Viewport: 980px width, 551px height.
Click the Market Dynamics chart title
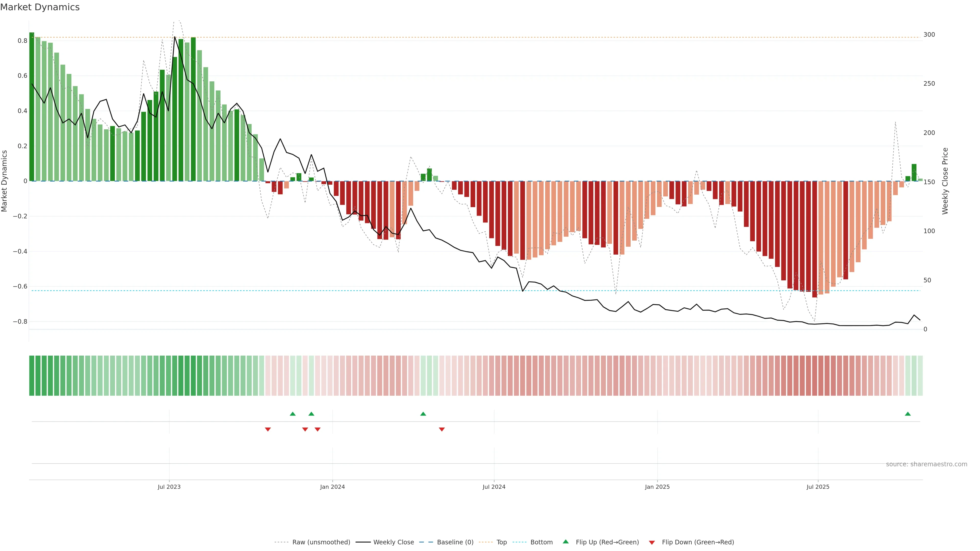[40, 7]
